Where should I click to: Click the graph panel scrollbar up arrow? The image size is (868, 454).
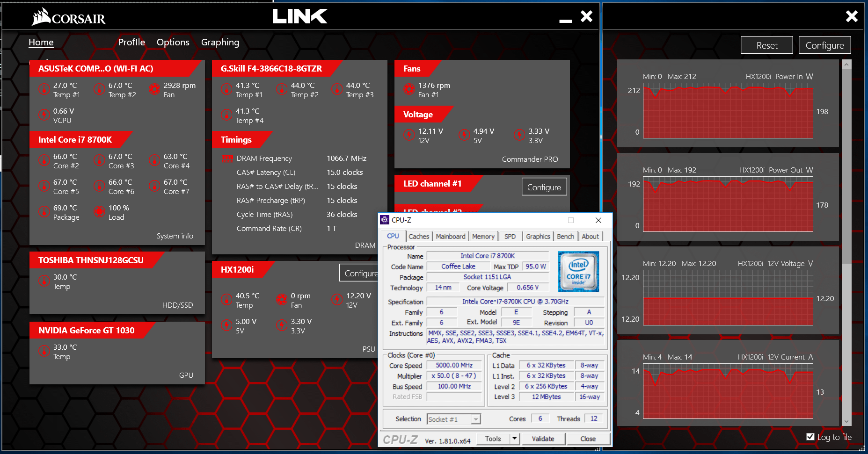pyautogui.click(x=846, y=65)
